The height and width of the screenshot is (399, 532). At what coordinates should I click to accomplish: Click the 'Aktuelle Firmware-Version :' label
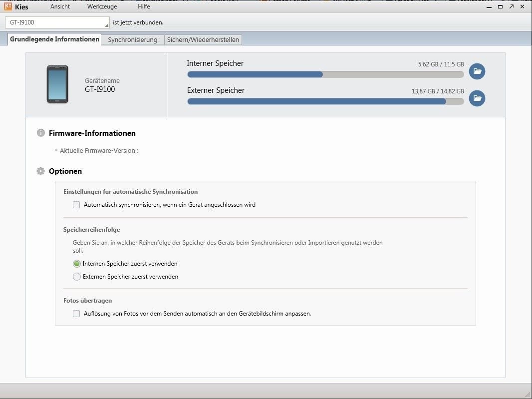click(x=99, y=150)
